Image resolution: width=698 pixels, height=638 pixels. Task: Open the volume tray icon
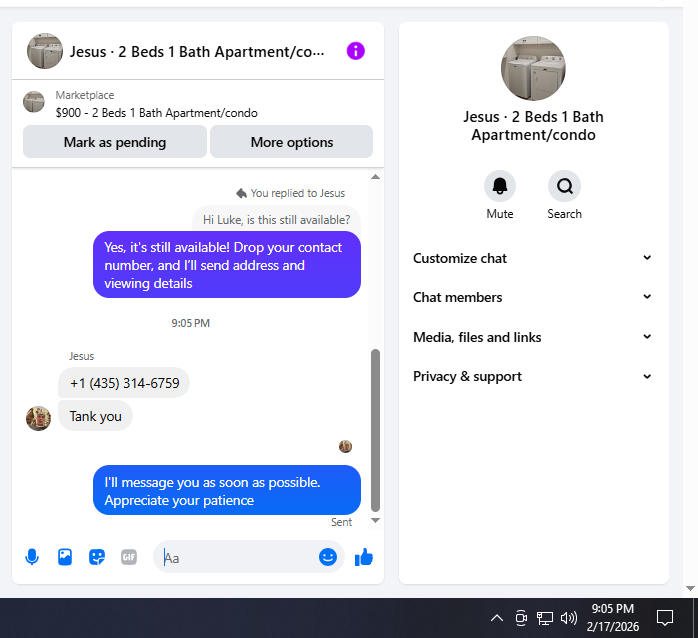(568, 618)
